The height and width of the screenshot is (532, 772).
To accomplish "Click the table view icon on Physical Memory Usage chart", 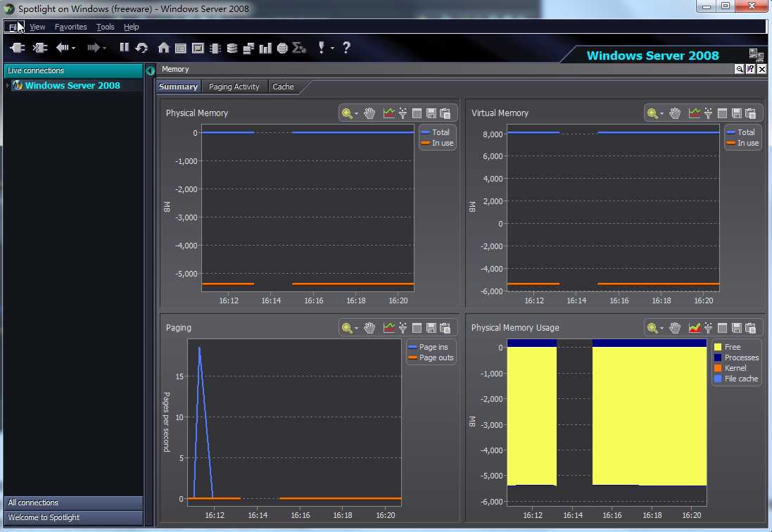I will point(722,328).
